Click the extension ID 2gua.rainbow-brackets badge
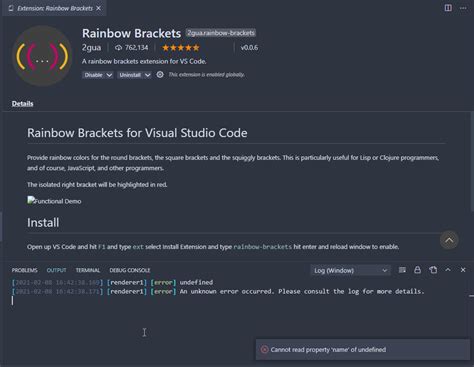 [221, 33]
